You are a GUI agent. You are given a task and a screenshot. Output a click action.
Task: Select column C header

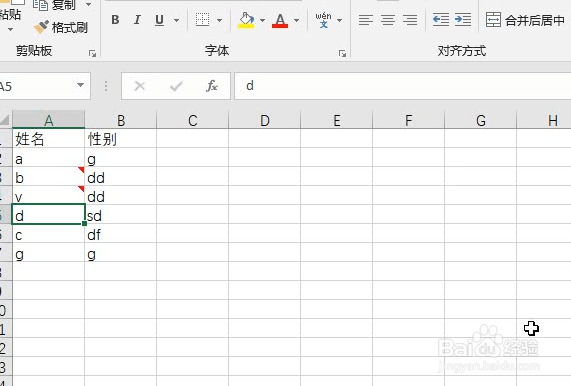coord(193,120)
